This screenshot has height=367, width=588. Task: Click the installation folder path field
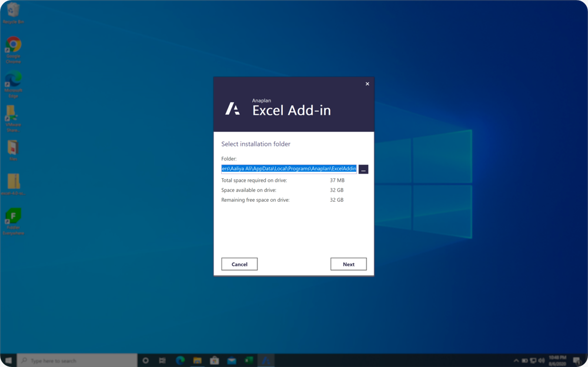point(289,169)
